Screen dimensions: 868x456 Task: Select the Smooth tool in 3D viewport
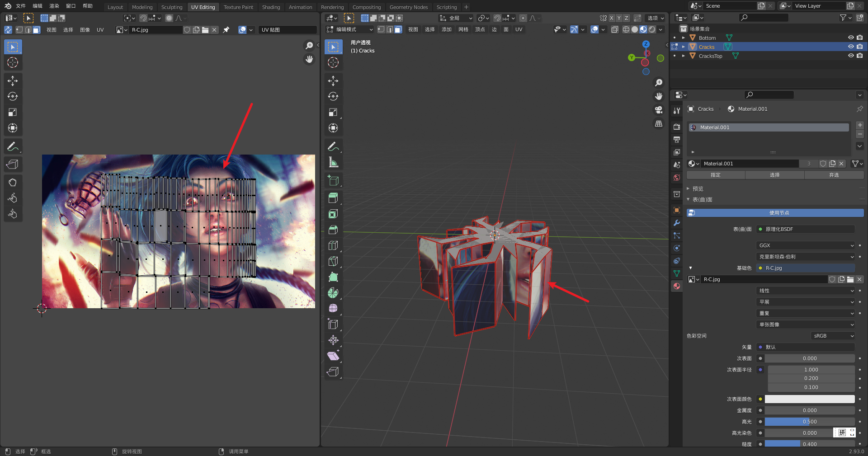333,309
